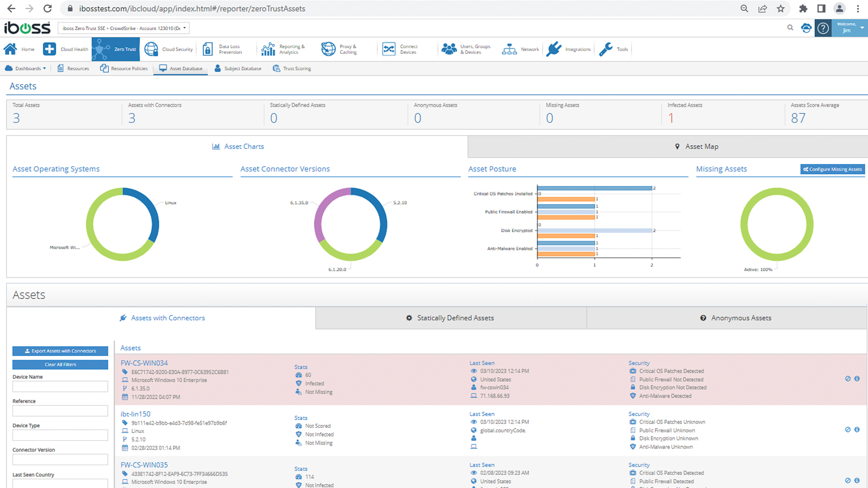This screenshot has height=488, width=868.
Task: Open the Connect Devices icon
Action: coord(389,49)
